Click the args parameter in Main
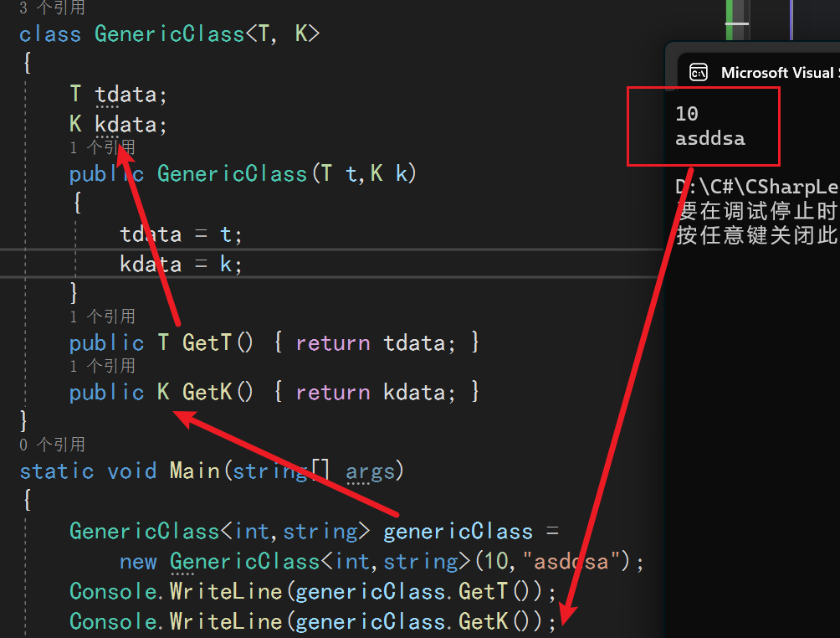Screen dimensions: 840x638 tap(370, 471)
